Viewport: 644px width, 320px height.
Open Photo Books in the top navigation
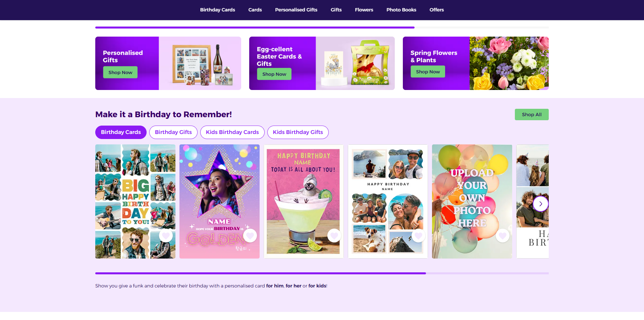click(x=401, y=10)
